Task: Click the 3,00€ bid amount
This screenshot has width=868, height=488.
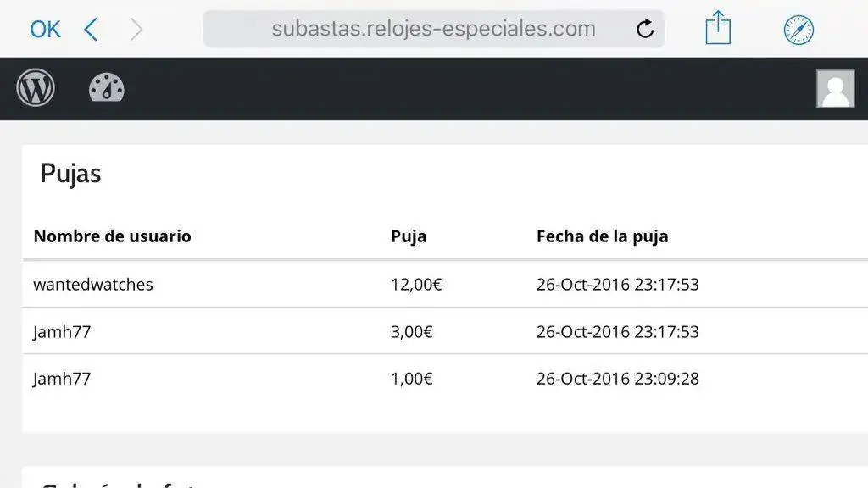Action: click(x=412, y=332)
